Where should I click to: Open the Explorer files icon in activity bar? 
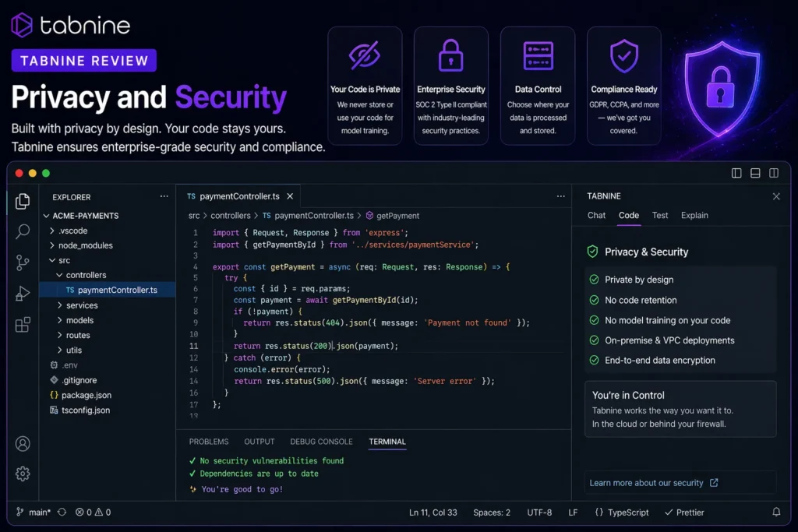click(x=23, y=202)
